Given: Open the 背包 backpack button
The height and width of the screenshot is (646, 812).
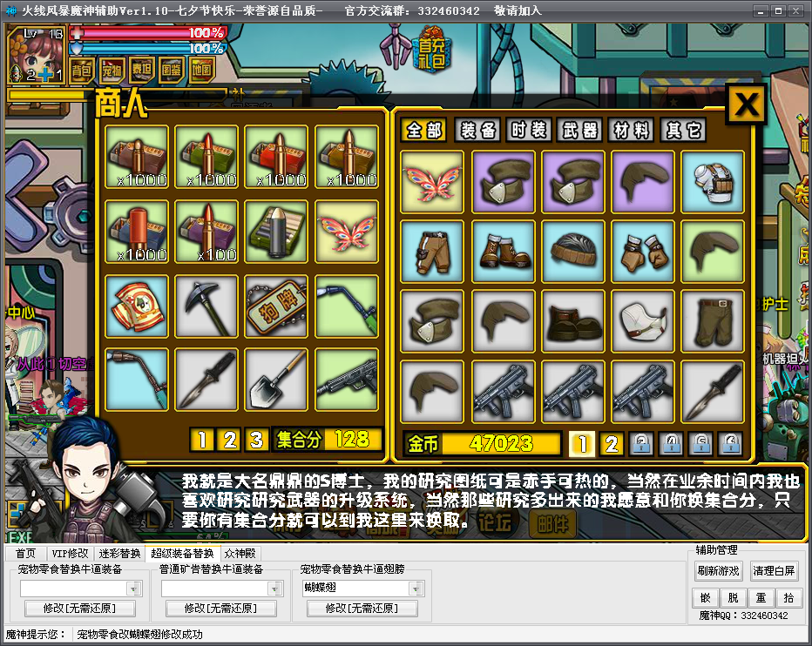Looking at the screenshot, I should coord(81,70).
